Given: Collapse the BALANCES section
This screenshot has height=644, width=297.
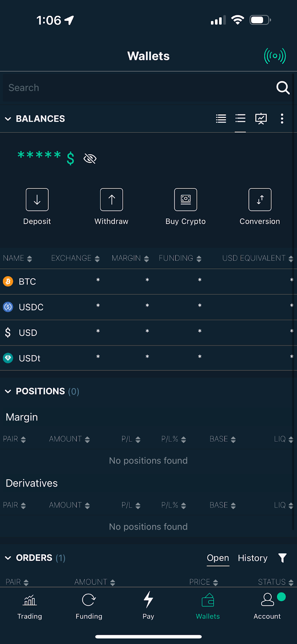Looking at the screenshot, I should tap(8, 118).
